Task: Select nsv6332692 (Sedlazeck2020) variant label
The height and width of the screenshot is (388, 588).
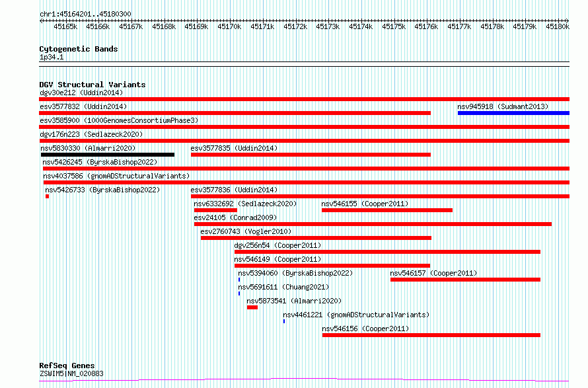Action: pyautogui.click(x=245, y=204)
